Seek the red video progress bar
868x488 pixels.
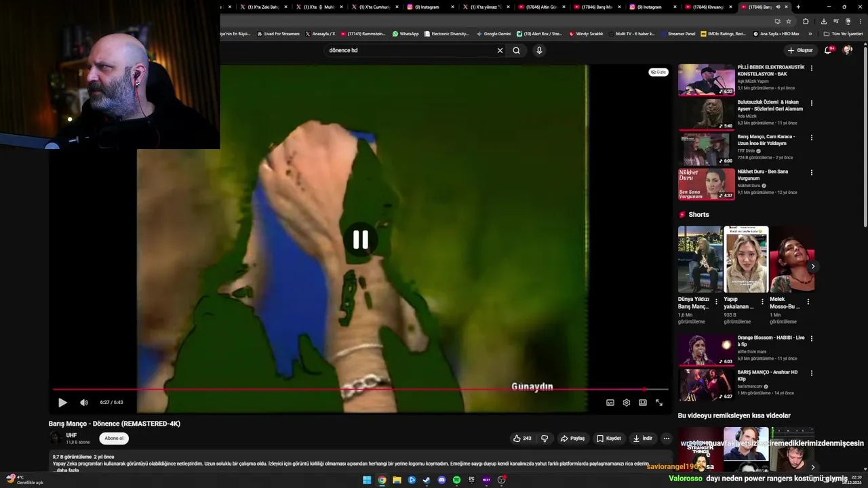click(360, 389)
